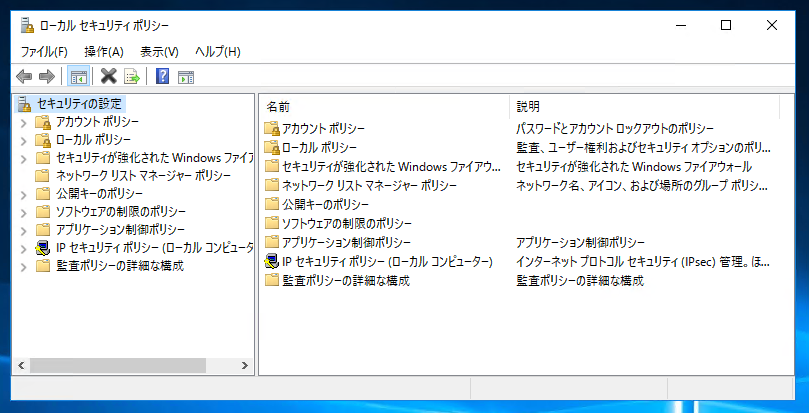Screen dimensions: 809x413
Task: Click the ソフトウェアの制限のポリシー folder icon in the list
Action: point(271,223)
